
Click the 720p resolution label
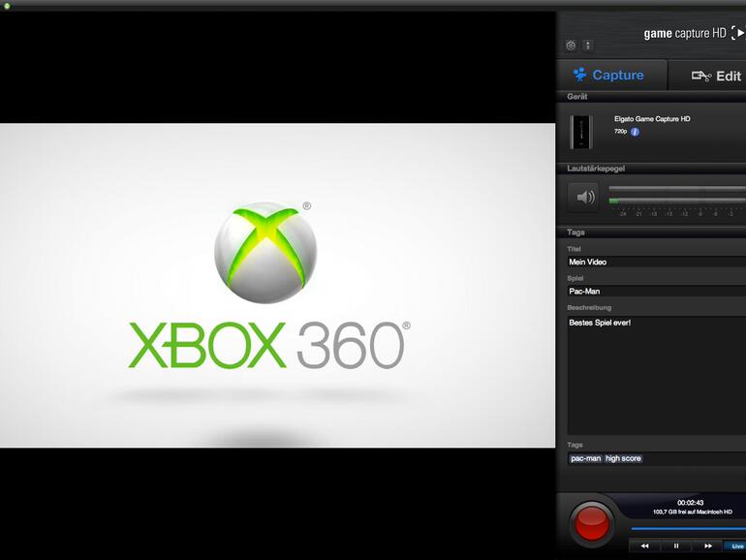click(620, 132)
